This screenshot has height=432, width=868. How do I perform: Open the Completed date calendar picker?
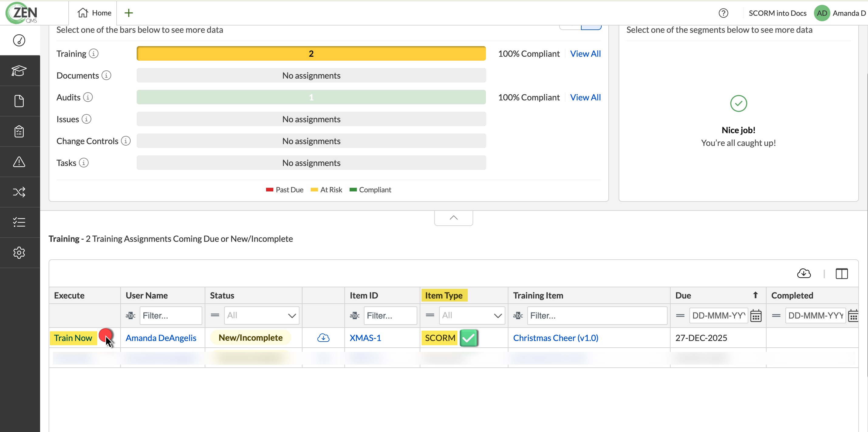(853, 316)
